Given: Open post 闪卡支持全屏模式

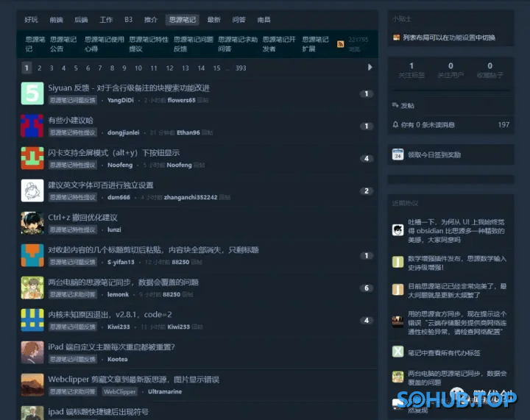Looking at the screenshot, I should click(113, 152).
